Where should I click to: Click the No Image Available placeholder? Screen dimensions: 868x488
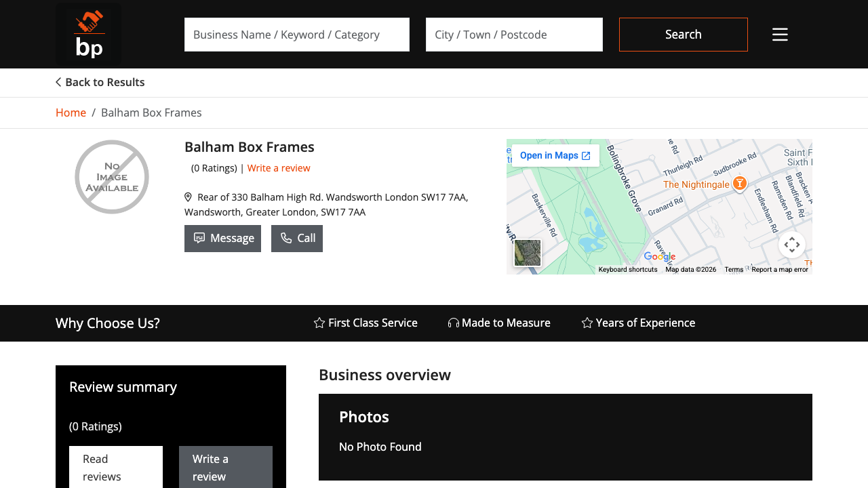(112, 176)
